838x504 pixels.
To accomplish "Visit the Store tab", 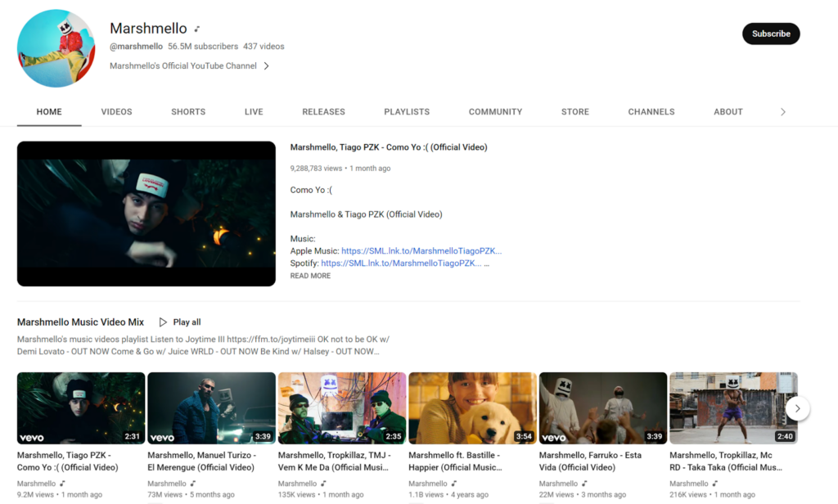I will point(575,112).
